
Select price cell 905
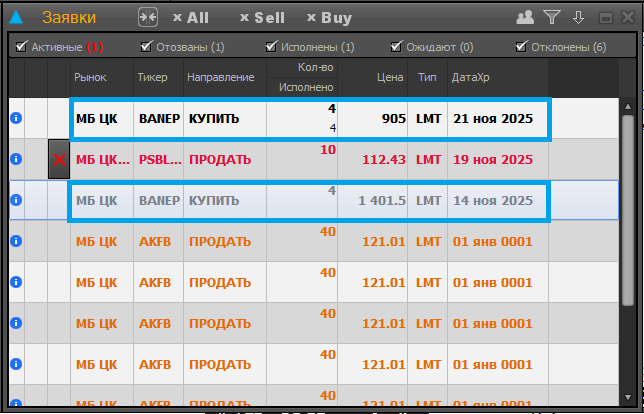[373, 118]
